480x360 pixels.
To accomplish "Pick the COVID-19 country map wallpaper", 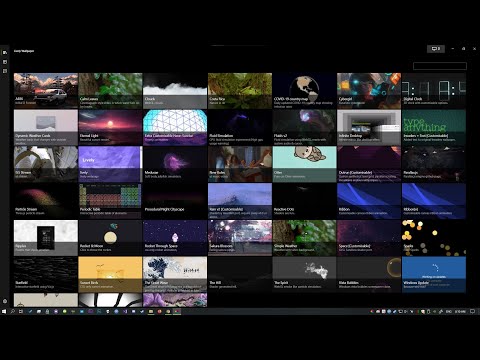I will [x=304, y=91].
